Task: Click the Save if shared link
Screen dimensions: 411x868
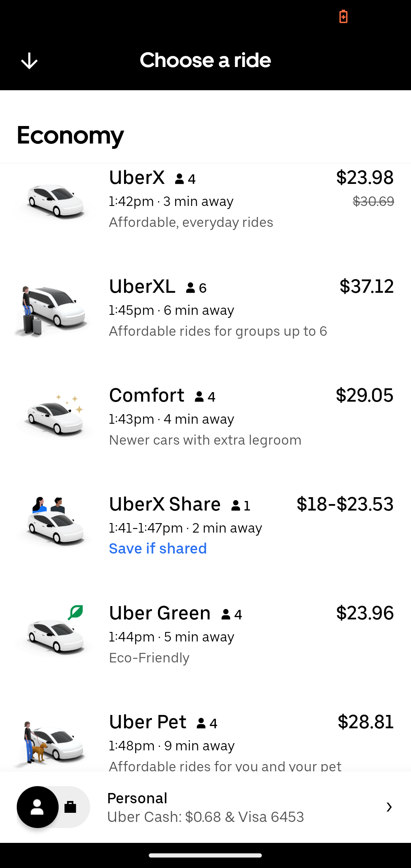Action: [x=158, y=549]
